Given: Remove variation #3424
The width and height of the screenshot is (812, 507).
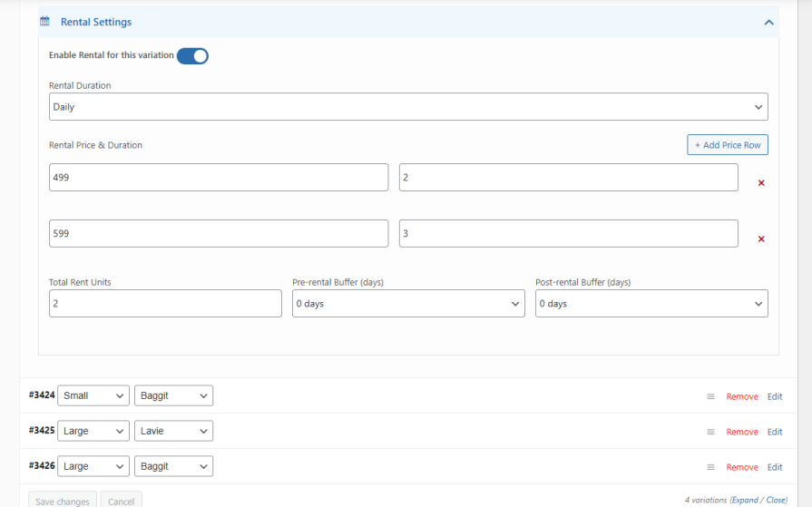Looking at the screenshot, I should [x=742, y=396].
